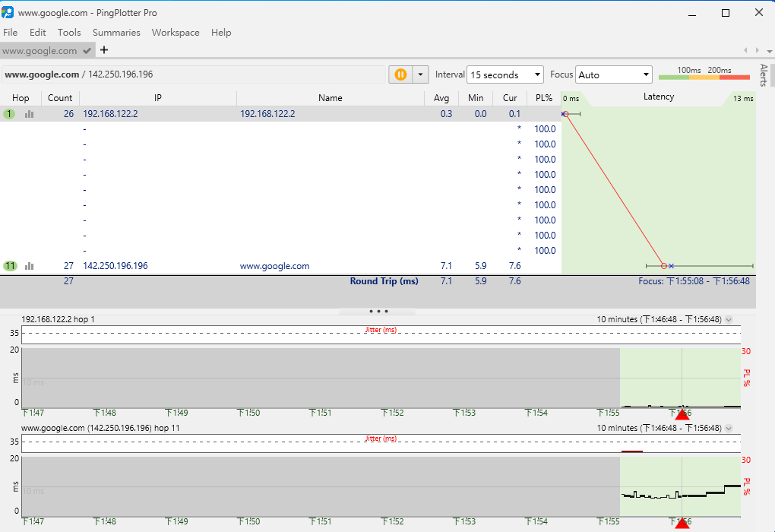Select hop 11 IP 142.250.196.196

pos(115,266)
